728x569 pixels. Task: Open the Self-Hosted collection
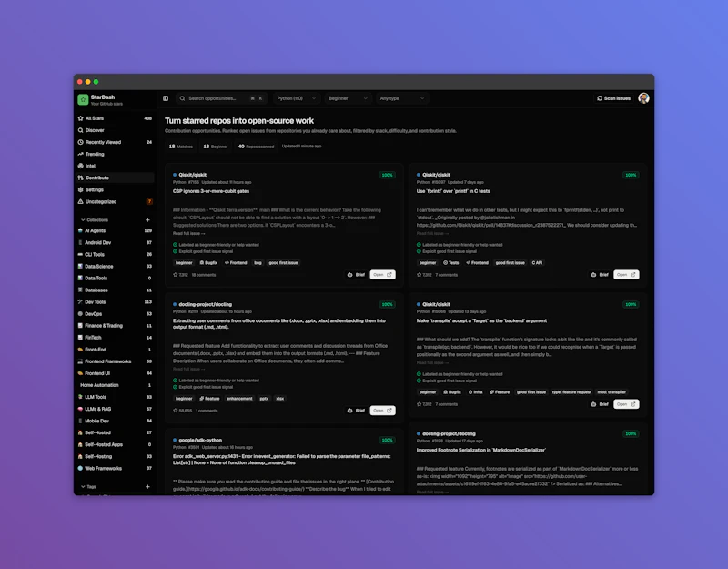pos(116,433)
